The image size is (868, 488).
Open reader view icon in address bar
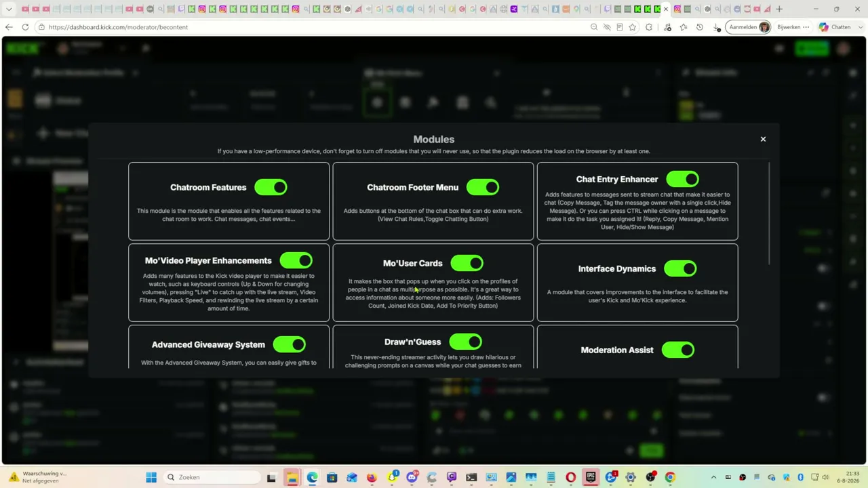click(x=620, y=27)
